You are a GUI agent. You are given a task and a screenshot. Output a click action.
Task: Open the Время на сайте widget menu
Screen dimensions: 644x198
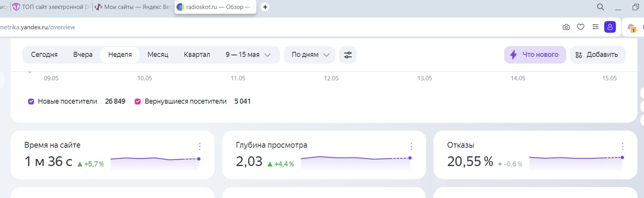[200, 146]
